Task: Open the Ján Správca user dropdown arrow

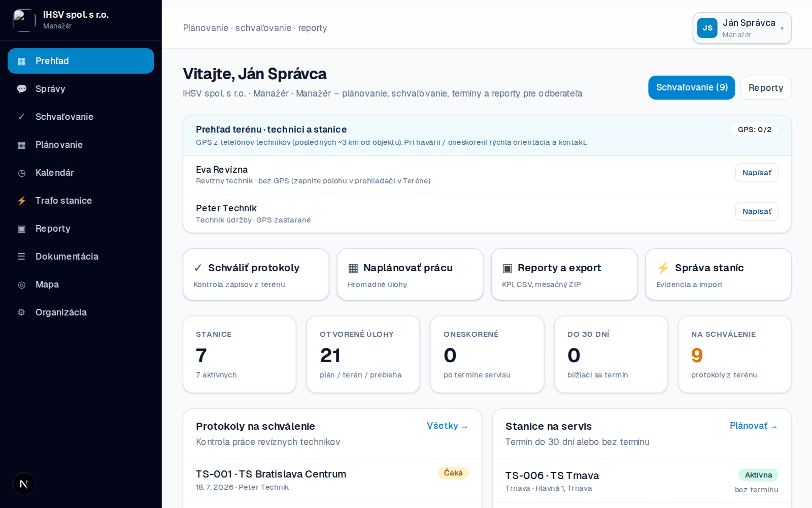Action: [x=782, y=28]
